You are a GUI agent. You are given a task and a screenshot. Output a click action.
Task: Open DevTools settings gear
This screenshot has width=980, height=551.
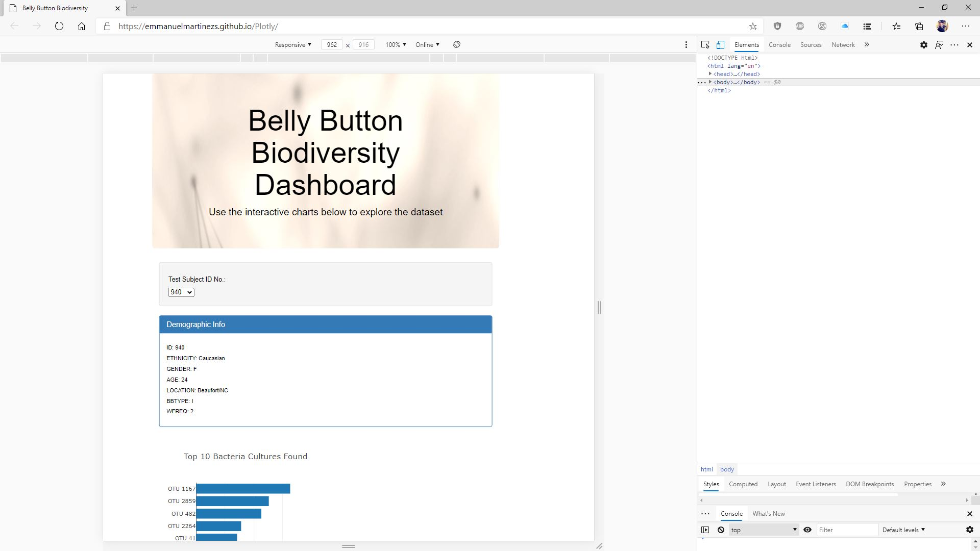[x=923, y=44]
